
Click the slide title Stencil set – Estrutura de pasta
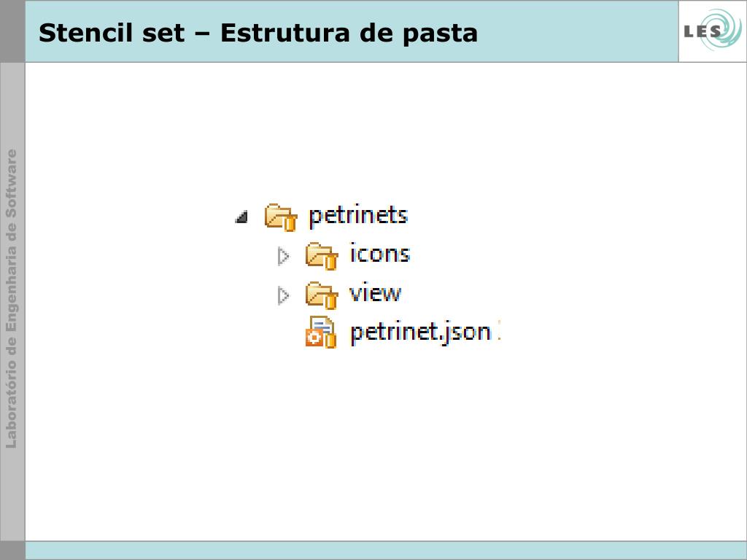pyautogui.click(x=258, y=33)
